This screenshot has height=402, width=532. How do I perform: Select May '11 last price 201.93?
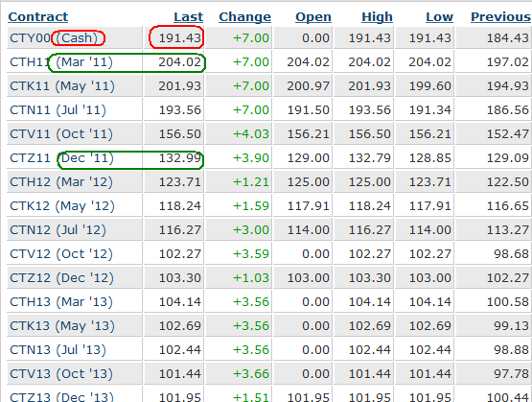180,86
